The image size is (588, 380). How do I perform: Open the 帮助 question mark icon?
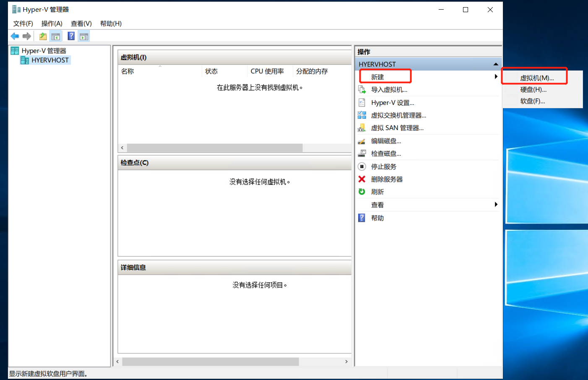coord(362,218)
